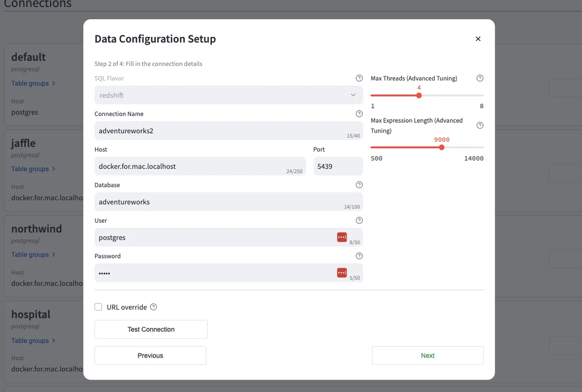Click help icon beside Connection Name
The height and width of the screenshot is (392, 582).
pyautogui.click(x=359, y=114)
